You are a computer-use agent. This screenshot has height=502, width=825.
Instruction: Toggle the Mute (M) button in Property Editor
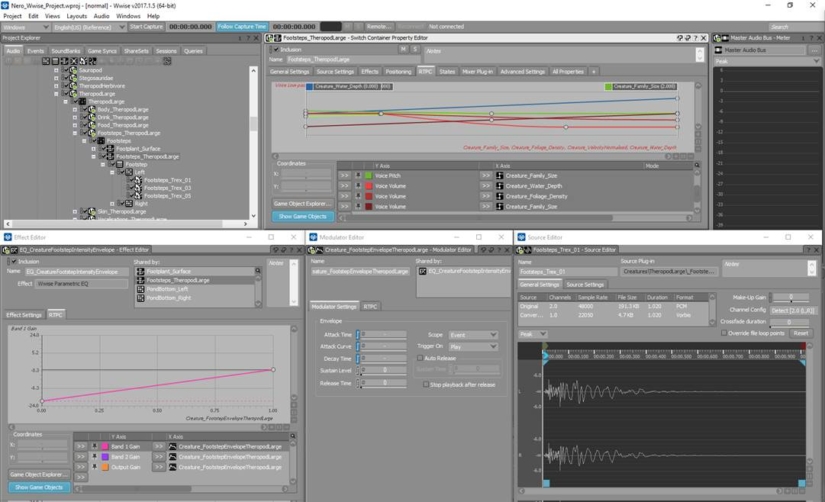[x=403, y=49]
